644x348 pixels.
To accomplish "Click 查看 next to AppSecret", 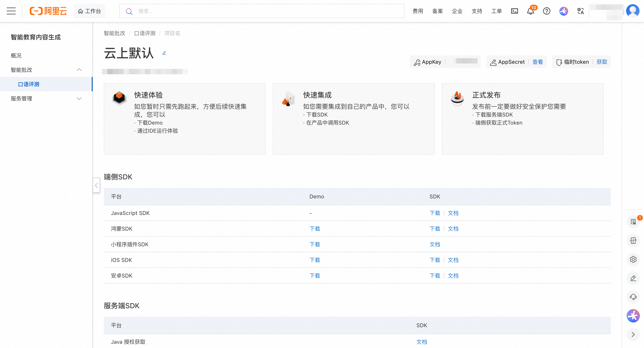I will pyautogui.click(x=538, y=62).
